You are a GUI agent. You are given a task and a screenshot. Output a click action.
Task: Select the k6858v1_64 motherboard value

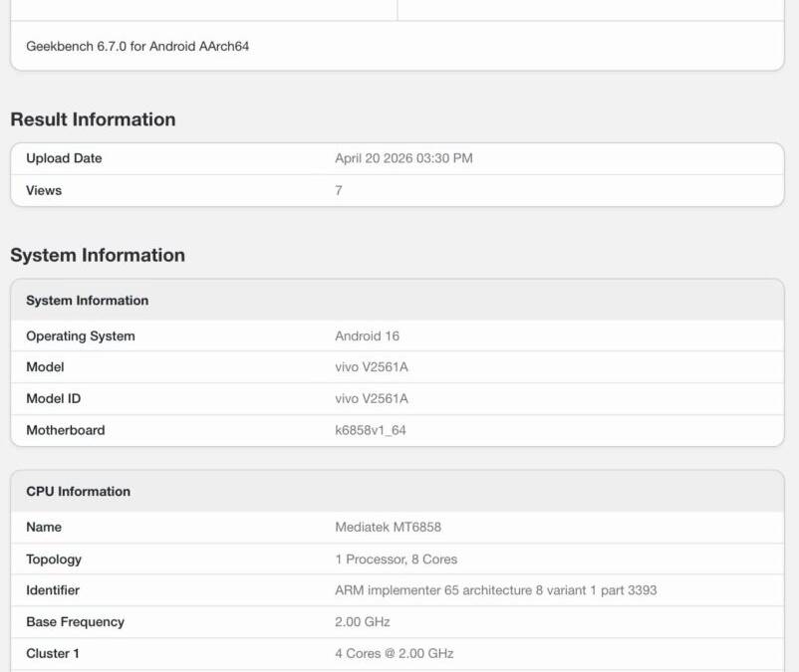click(x=371, y=431)
